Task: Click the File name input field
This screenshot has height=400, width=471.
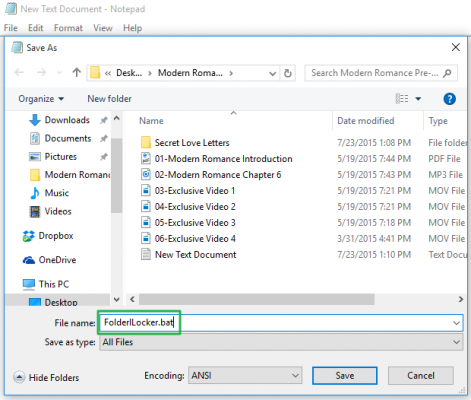Action: click(x=281, y=323)
